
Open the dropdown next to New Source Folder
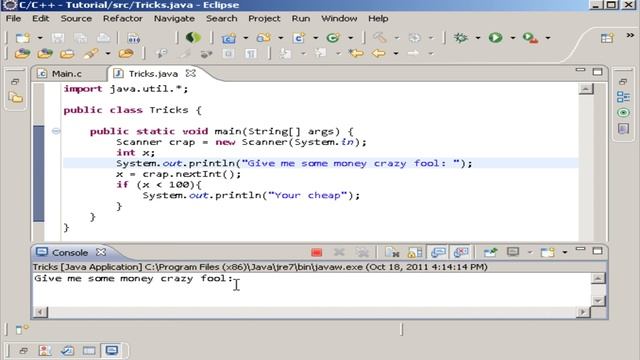click(x=281, y=38)
